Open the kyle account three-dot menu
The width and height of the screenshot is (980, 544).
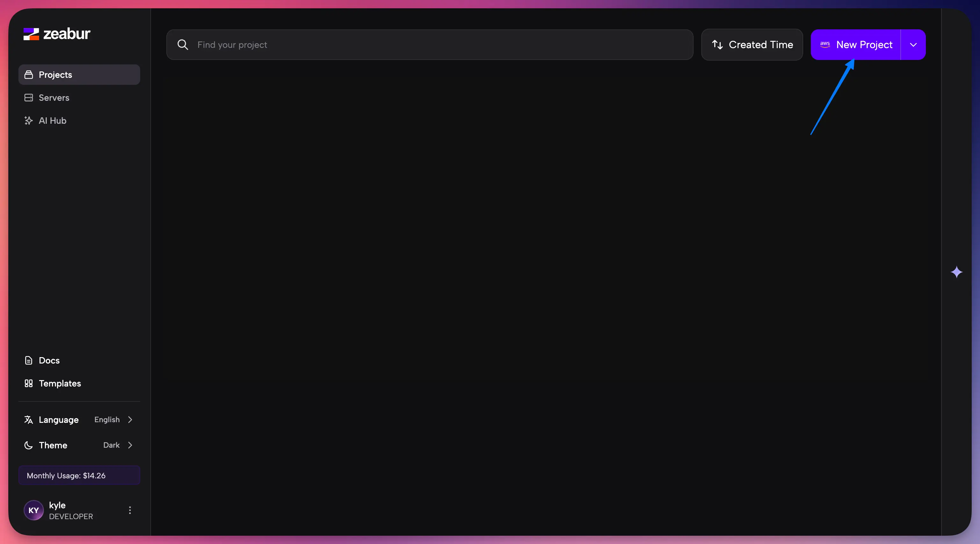pyautogui.click(x=130, y=510)
